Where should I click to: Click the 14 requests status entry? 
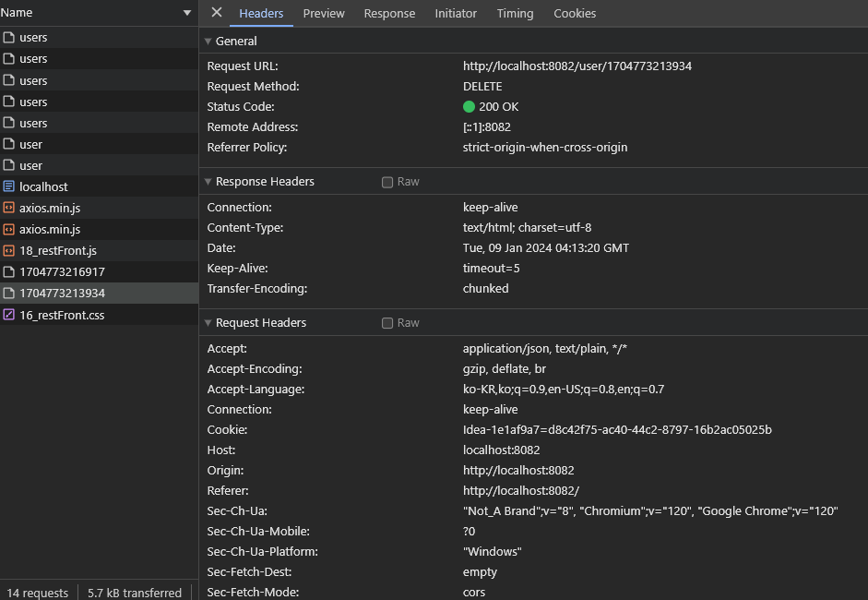tap(38, 593)
